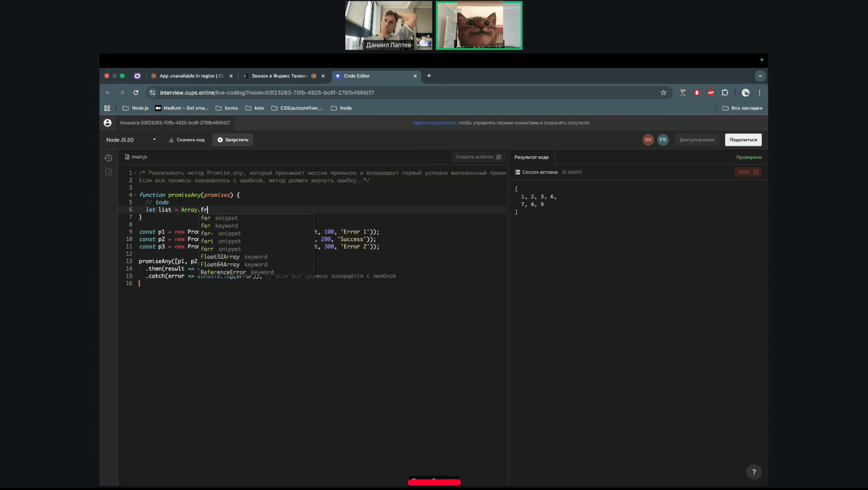
Task: Open a new browser tab
Action: pos(429,76)
